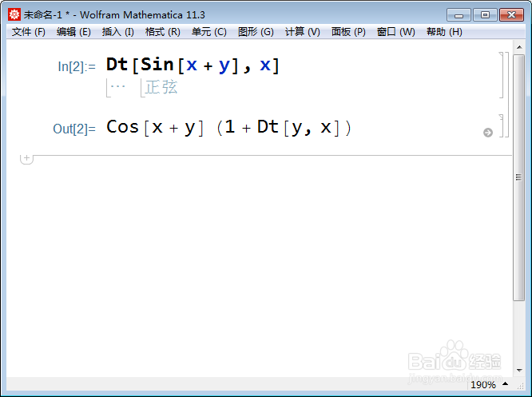
Task: Open the 面板 (P) menu
Action: (x=348, y=32)
